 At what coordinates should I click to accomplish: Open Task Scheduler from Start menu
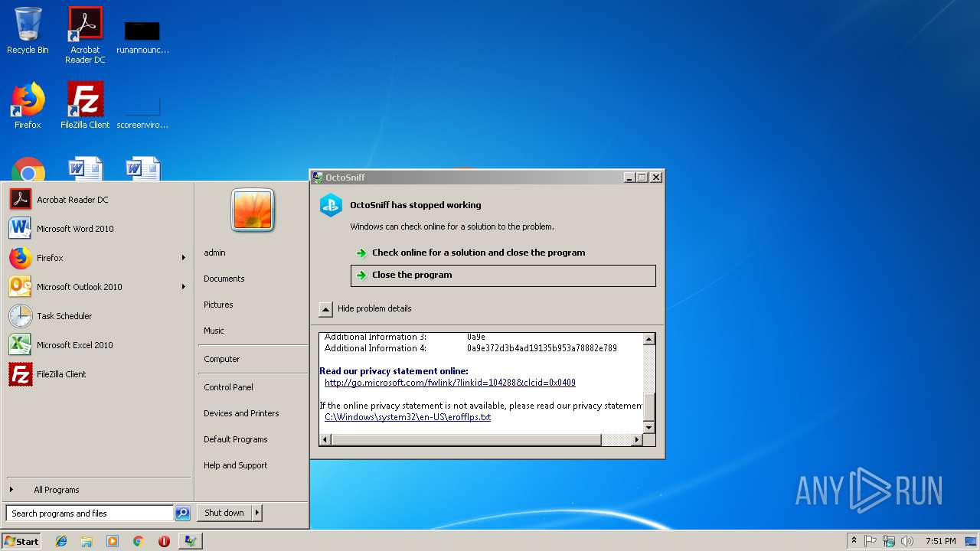click(x=97, y=316)
